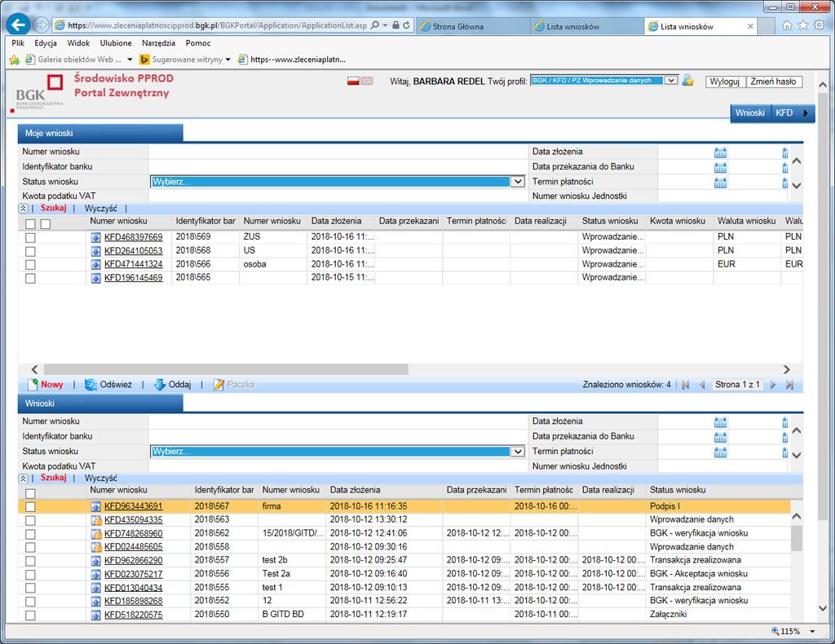Image resolution: width=835 pixels, height=644 pixels.
Task: Tick the checkbox for row KFD196145469
Action: [x=30, y=278]
